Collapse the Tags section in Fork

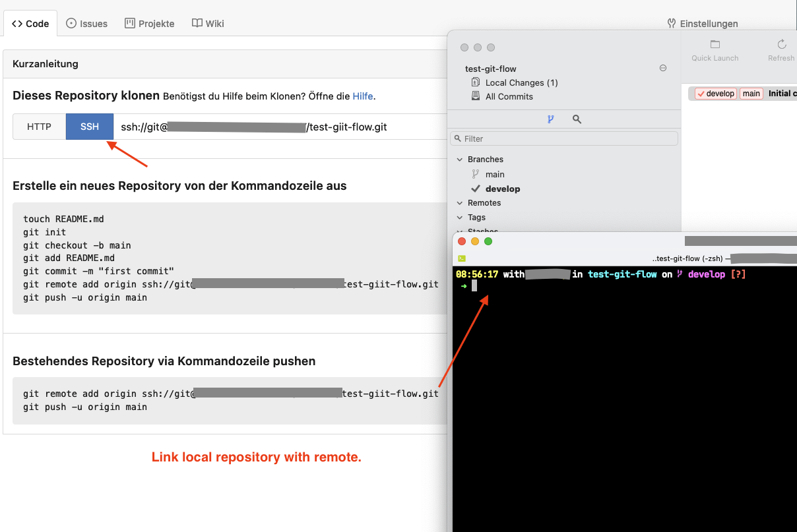pyautogui.click(x=460, y=217)
